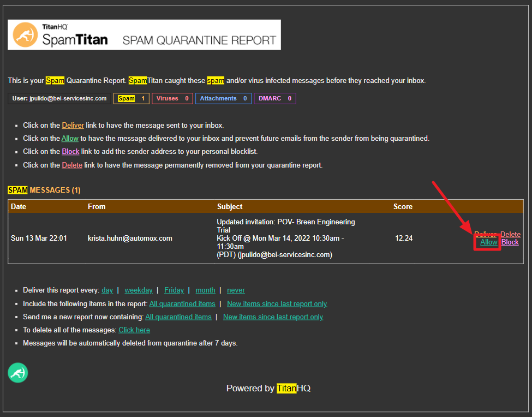Send new report now with All quarantined items
The height and width of the screenshot is (417, 532).
click(x=178, y=317)
